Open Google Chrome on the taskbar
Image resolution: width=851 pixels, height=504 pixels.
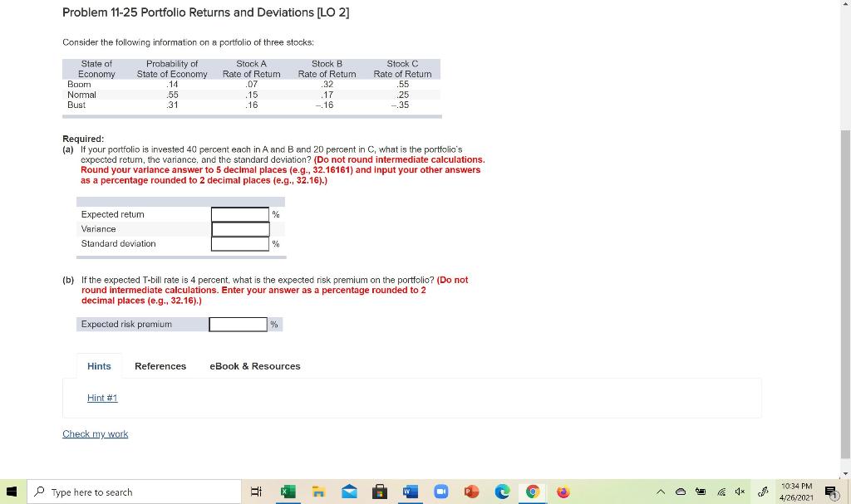(532, 492)
